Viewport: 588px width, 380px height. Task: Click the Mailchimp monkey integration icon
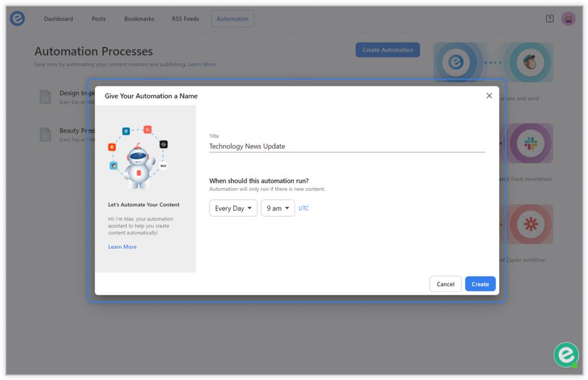click(530, 62)
